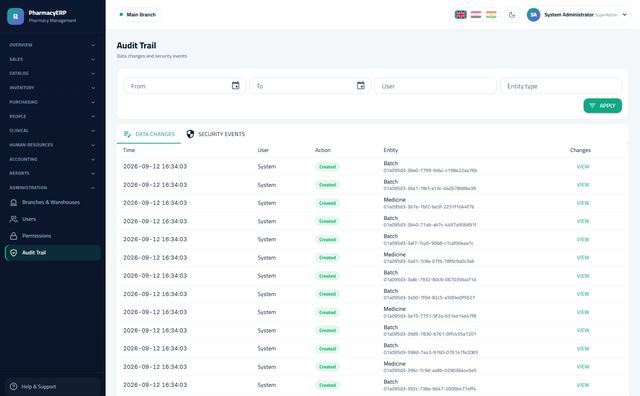The width and height of the screenshot is (640, 396).
Task: Click the User filter field
Action: 436,86
